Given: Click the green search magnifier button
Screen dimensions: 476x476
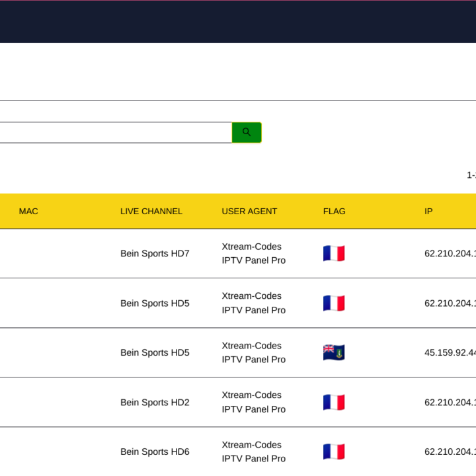Looking at the screenshot, I should coord(247,132).
